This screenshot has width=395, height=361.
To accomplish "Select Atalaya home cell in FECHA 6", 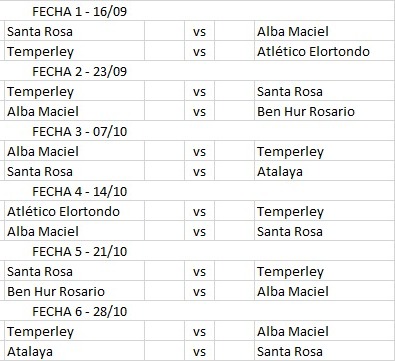I will pos(75,351).
